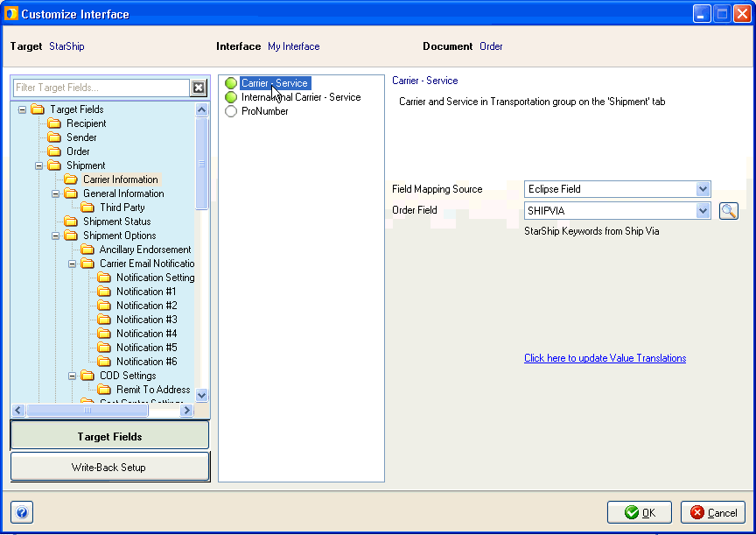This screenshot has height=535, width=756.
Task: Select the ProNumber field
Action: pyautogui.click(x=265, y=111)
